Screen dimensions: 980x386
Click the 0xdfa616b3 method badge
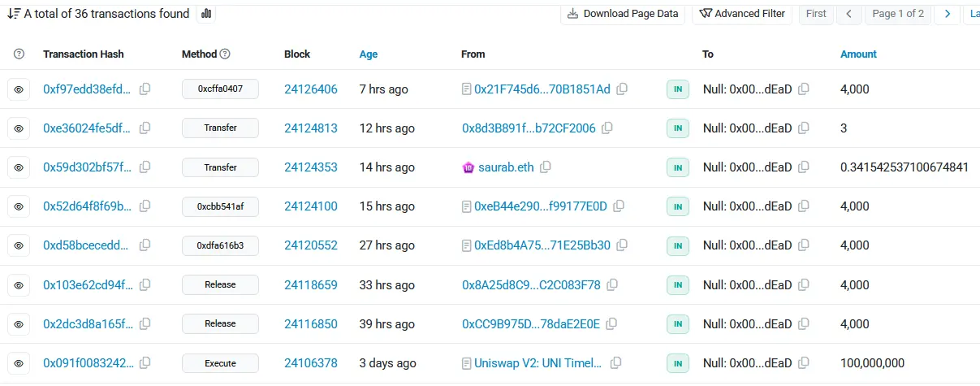(220, 245)
